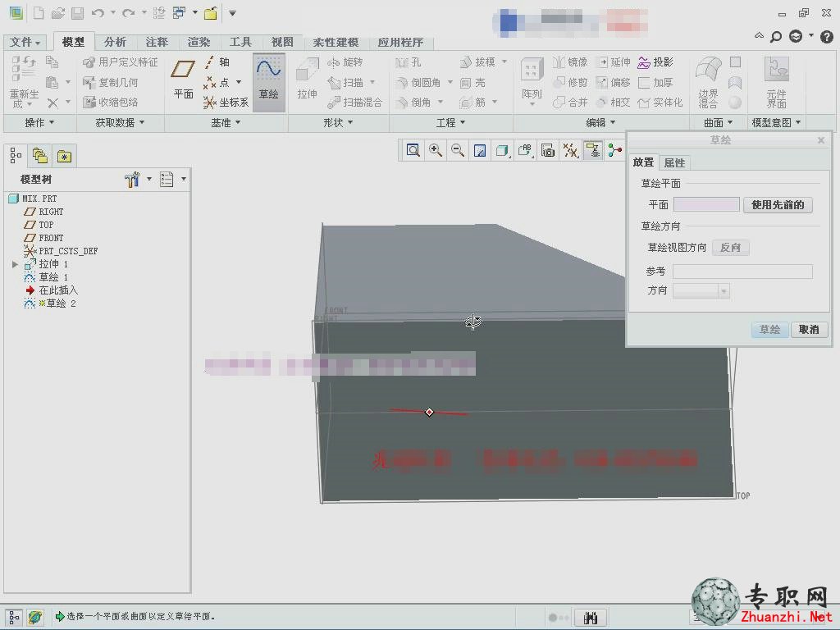Click the 偏移 (Offset) tool
Screen dimensions: 840x630
tap(614, 83)
